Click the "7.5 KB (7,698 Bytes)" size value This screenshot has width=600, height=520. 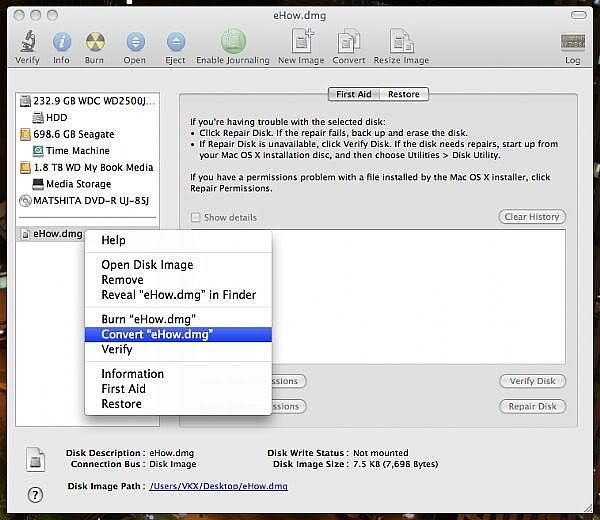pos(396,464)
